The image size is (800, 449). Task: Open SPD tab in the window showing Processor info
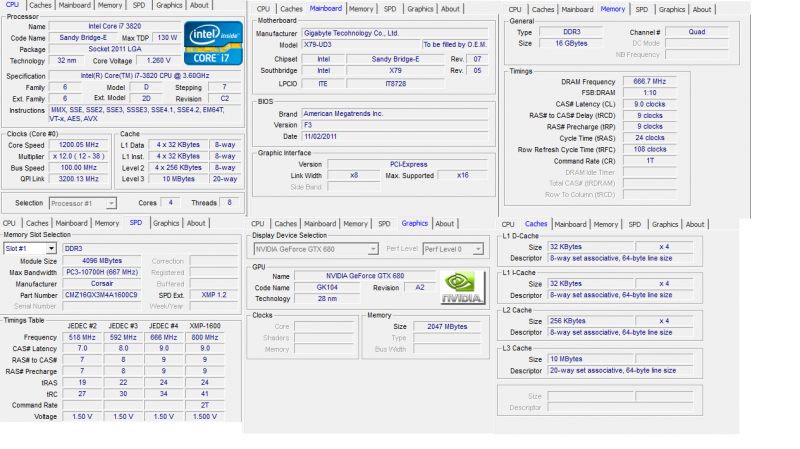pos(139,5)
